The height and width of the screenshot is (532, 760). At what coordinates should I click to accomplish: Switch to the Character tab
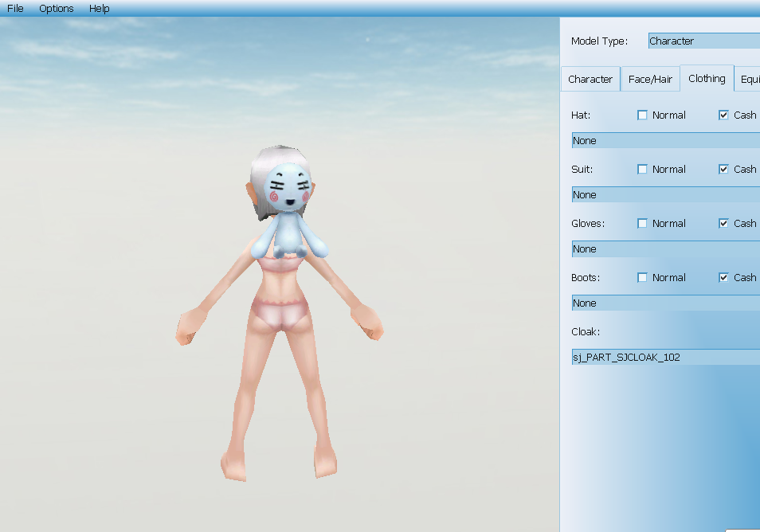pos(590,80)
